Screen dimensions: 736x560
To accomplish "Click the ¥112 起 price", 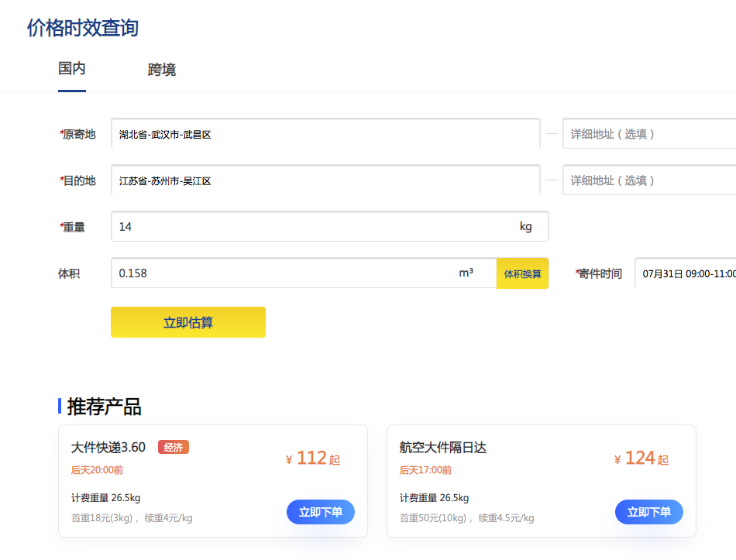I will [312, 457].
